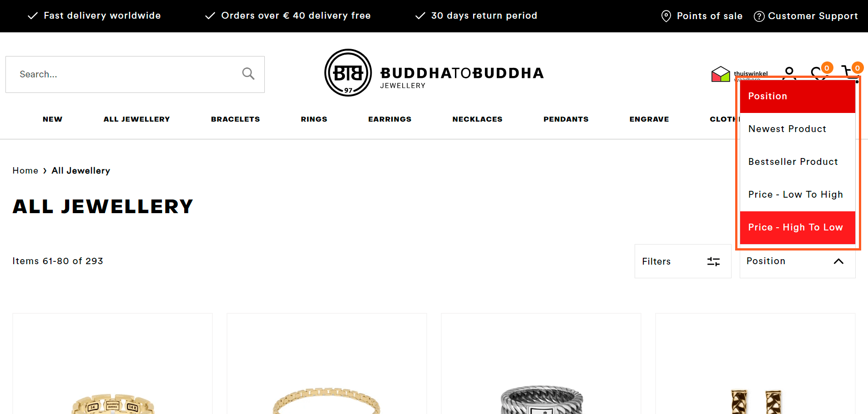Image resolution: width=868 pixels, height=414 pixels.
Task: Open the shopping cart icon
Action: (x=849, y=72)
